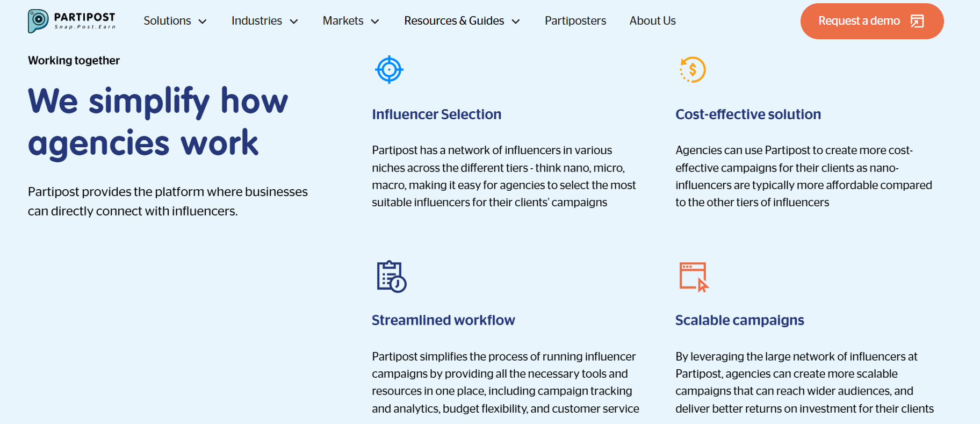The width and height of the screenshot is (980, 424).
Task: Click the arrow icon inside Request a demo
Action: 917,21
